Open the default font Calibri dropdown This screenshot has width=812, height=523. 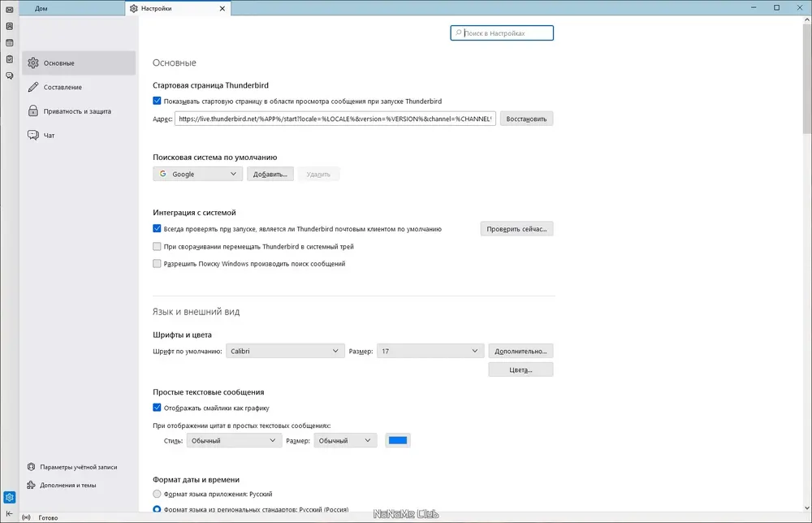click(x=285, y=351)
